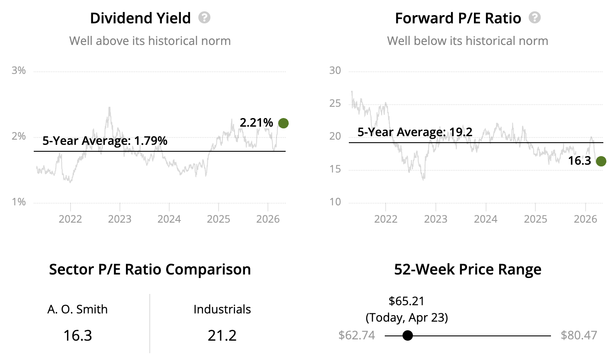Click the 5-Year Average 19.2 label
Viewport: 612px width, 364px height.
[x=415, y=132]
